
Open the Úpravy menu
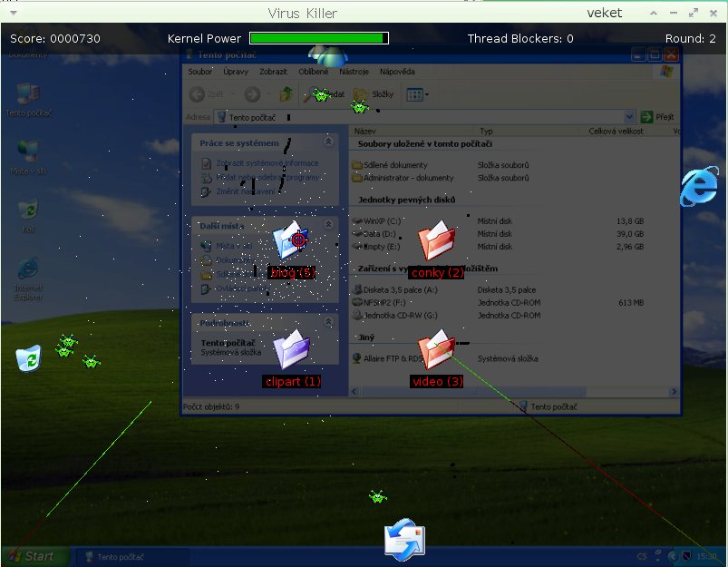pyautogui.click(x=236, y=72)
